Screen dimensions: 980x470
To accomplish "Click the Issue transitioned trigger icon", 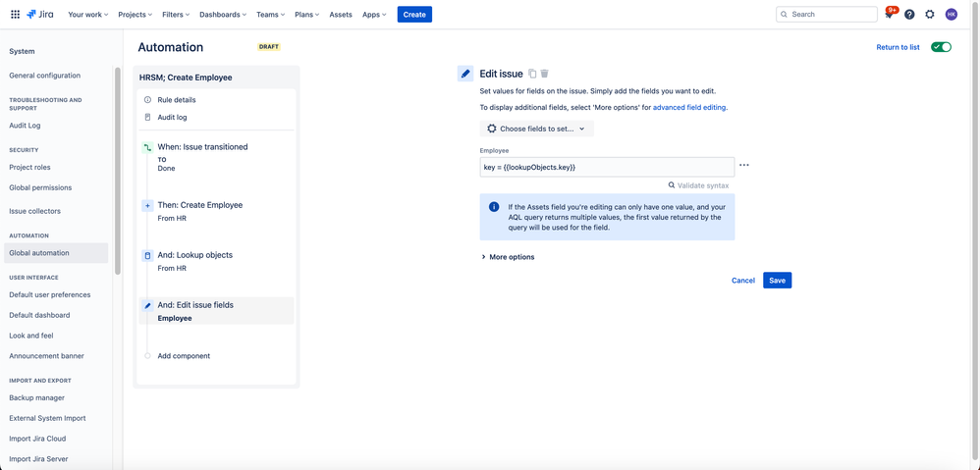I will (x=147, y=147).
